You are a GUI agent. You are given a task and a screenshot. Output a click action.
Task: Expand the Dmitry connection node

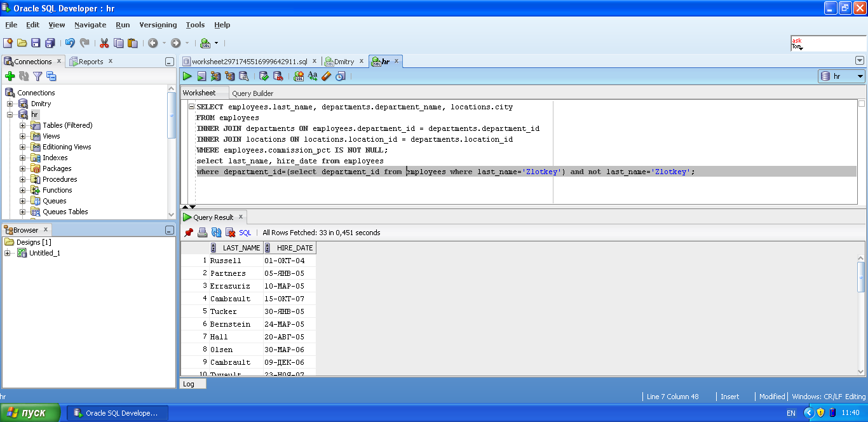pyautogui.click(x=10, y=104)
